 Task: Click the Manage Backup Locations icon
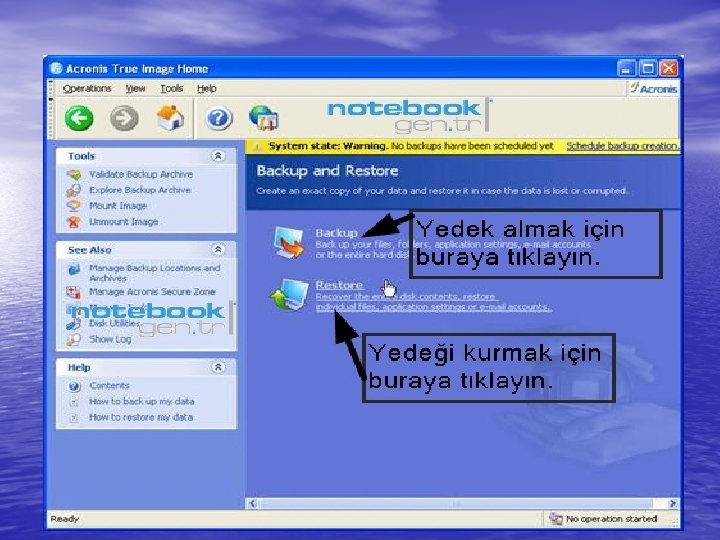[73, 269]
